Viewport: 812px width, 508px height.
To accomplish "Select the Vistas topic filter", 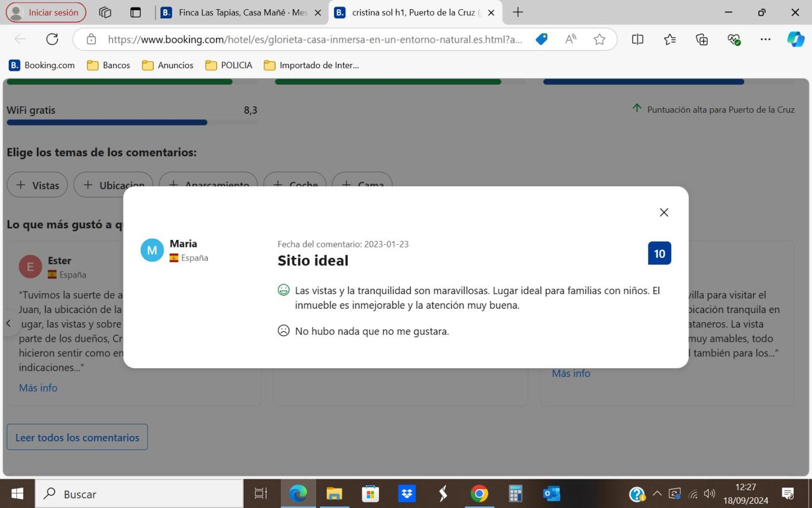I will click(37, 185).
